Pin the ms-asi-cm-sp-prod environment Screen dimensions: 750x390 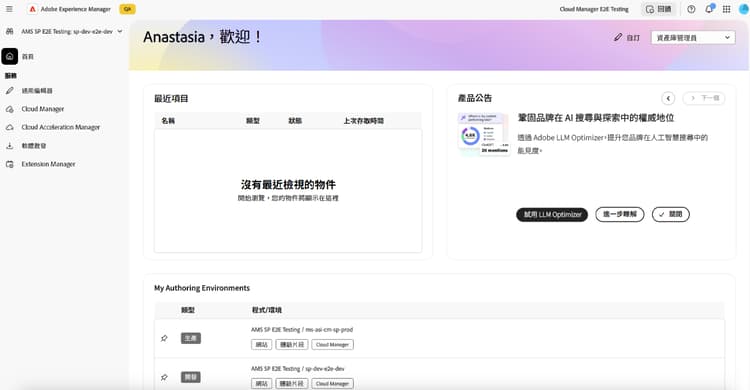tap(164, 338)
